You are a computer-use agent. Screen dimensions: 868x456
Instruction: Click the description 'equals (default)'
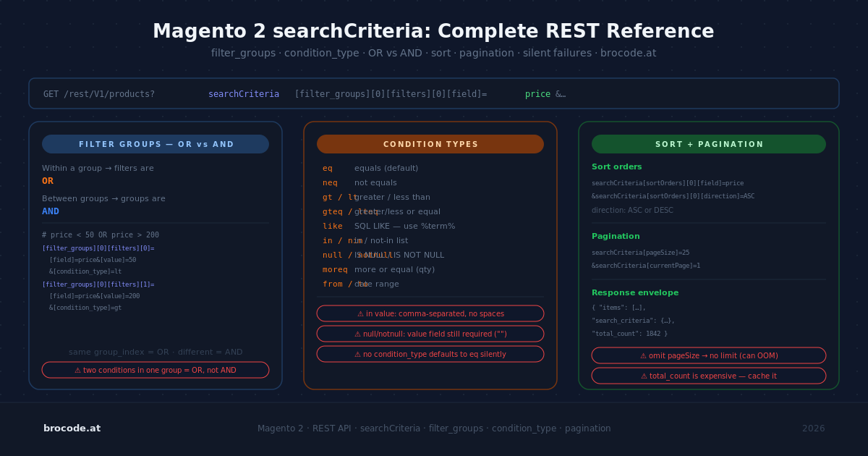[386, 169]
